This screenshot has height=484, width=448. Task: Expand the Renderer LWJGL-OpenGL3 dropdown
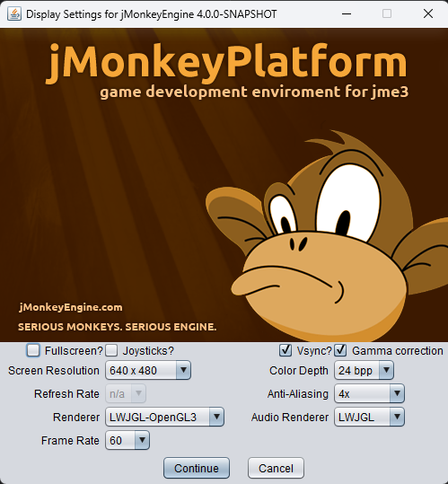click(x=164, y=417)
